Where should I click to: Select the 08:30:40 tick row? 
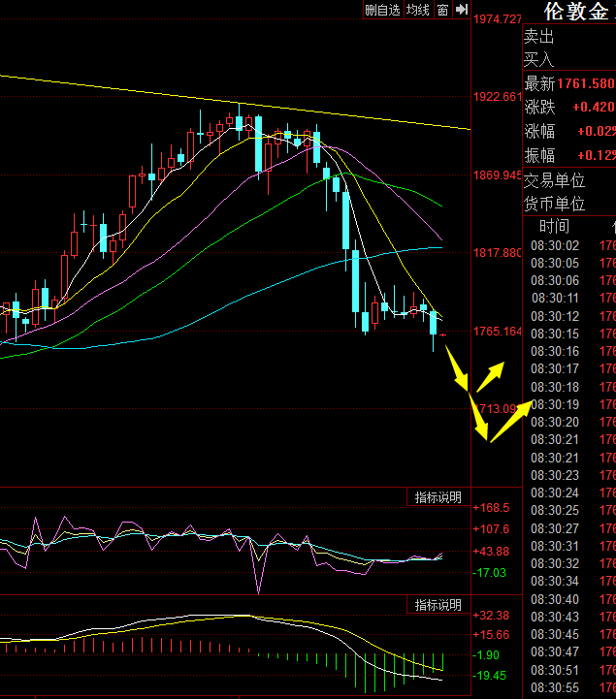[x=573, y=599]
